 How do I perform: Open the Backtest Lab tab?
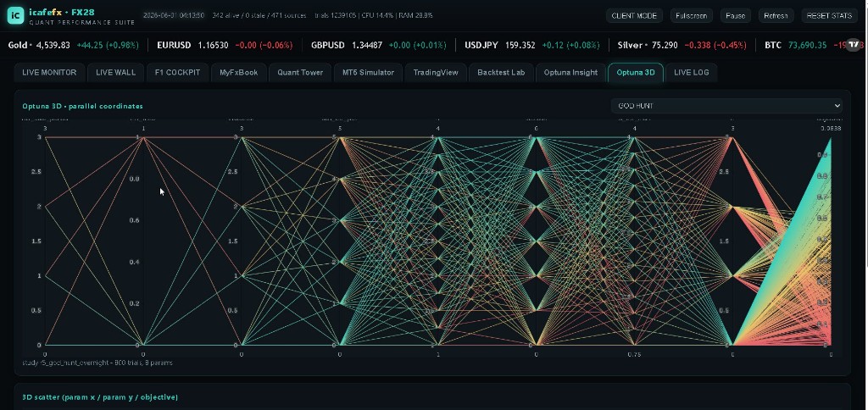pyautogui.click(x=501, y=73)
